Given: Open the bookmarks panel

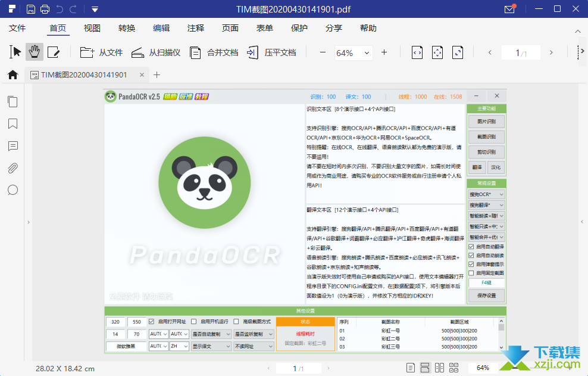Looking at the screenshot, I should [x=12, y=123].
